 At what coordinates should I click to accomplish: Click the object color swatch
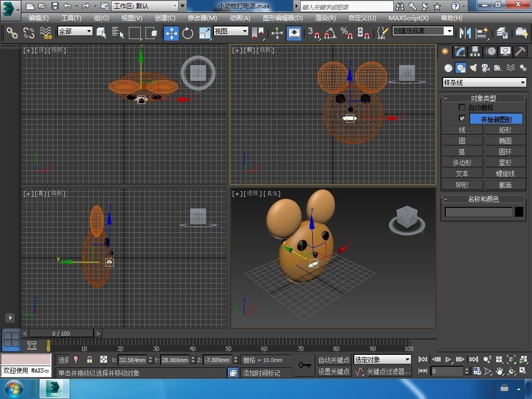tap(519, 212)
